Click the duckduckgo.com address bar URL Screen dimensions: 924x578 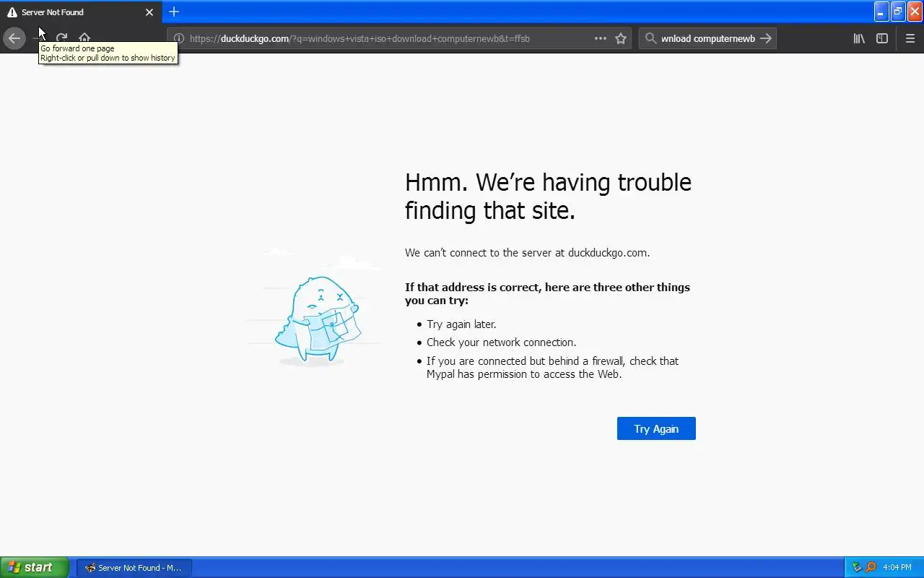359,38
